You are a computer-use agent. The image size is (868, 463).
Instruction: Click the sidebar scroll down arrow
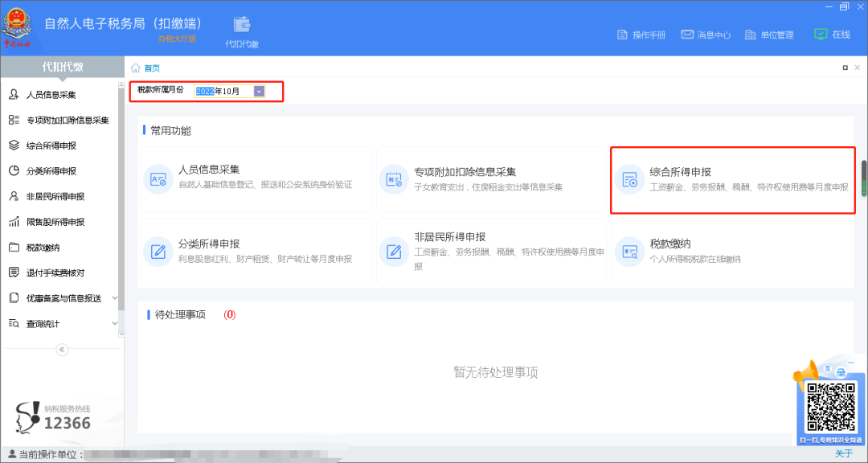[x=121, y=334]
